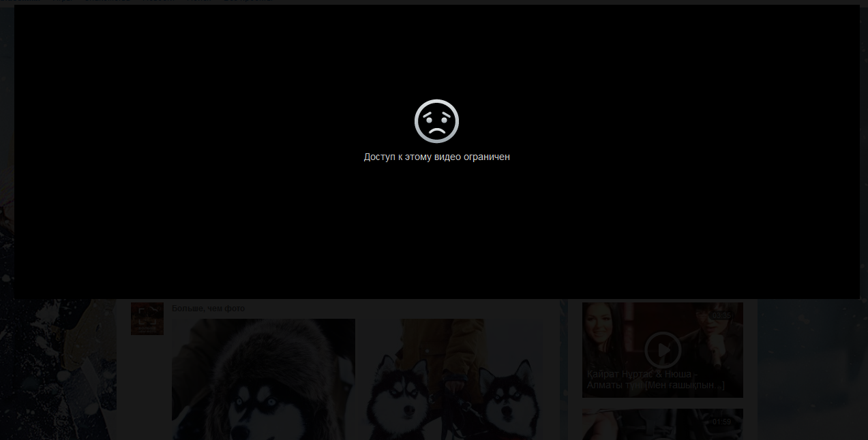This screenshot has width=868, height=440.
Task: Open the second video thumbnail below
Action: (x=662, y=424)
